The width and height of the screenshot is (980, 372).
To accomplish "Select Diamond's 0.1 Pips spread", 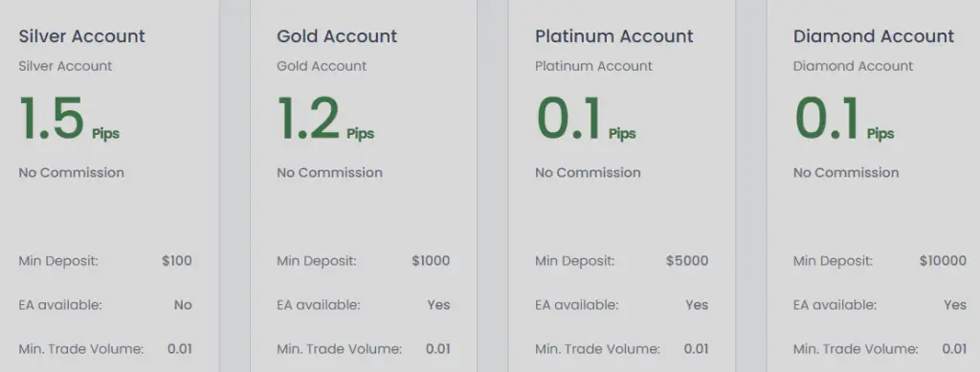I will tap(844, 119).
